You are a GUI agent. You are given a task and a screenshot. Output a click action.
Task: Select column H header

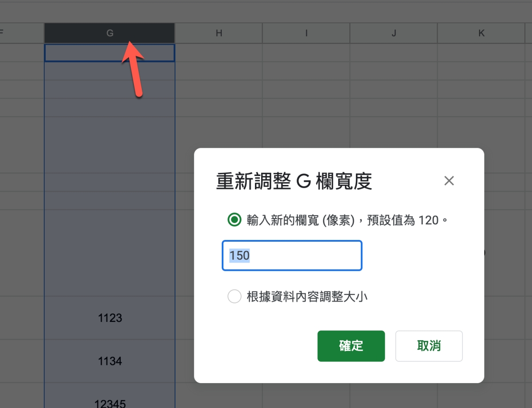218,33
